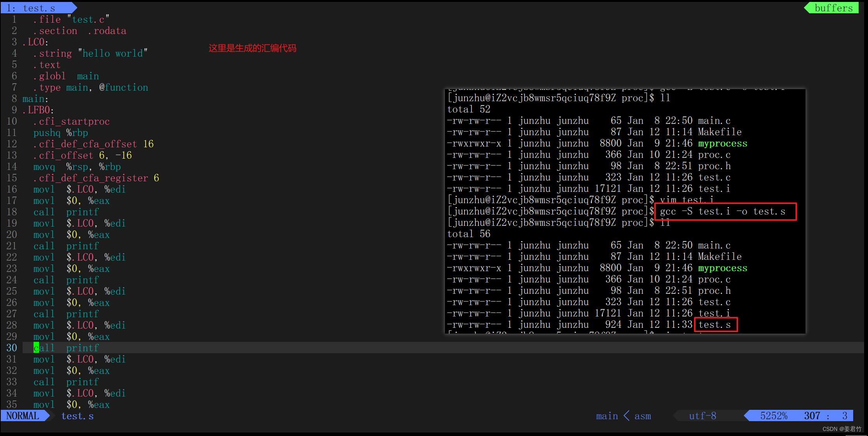868x436 pixels.
Task: Click movl $.LC0, %edi on line 16
Action: (79, 189)
